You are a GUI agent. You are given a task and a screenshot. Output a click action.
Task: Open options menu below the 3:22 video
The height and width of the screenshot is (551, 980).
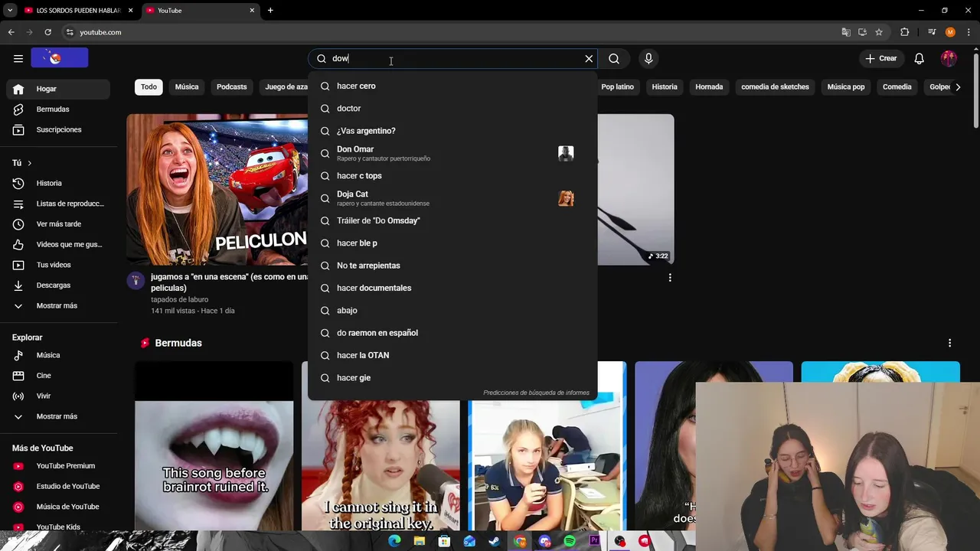click(x=670, y=278)
